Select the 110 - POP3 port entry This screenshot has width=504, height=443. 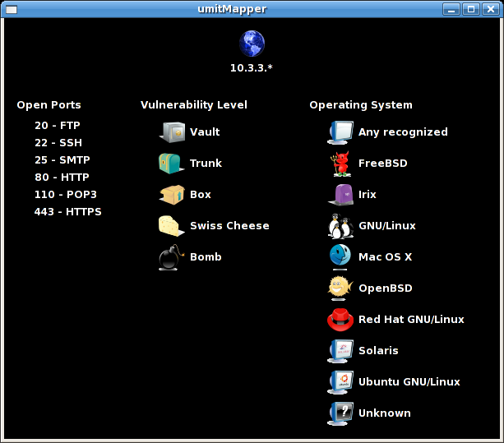tap(66, 195)
